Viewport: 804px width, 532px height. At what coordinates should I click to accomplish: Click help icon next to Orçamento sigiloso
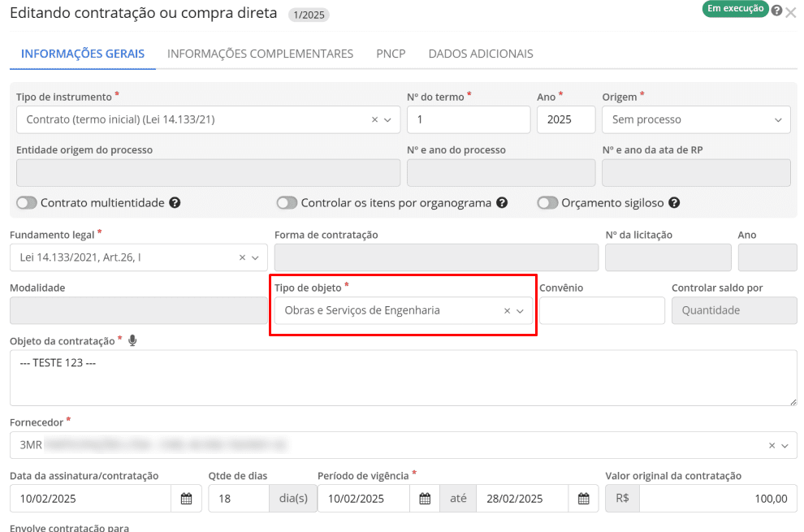click(674, 203)
